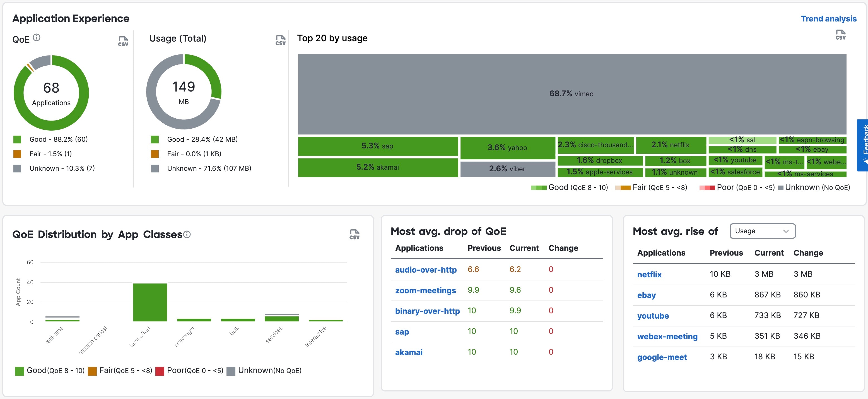The height and width of the screenshot is (399, 868).
Task: Download Top 20 by usage CSV
Action: pyautogui.click(x=840, y=35)
